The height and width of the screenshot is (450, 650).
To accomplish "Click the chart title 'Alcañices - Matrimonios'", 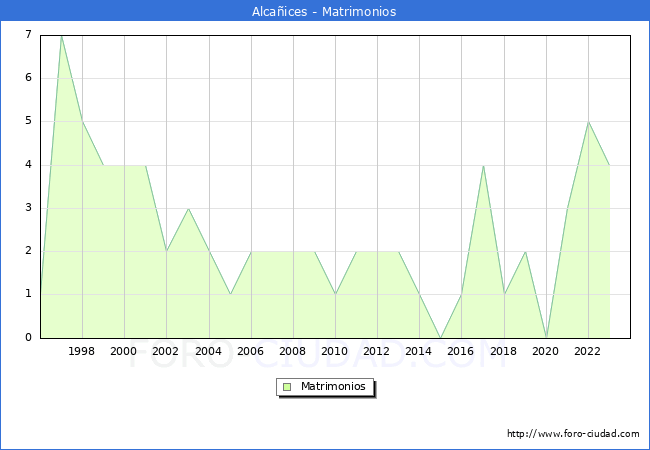I will pos(324,11).
